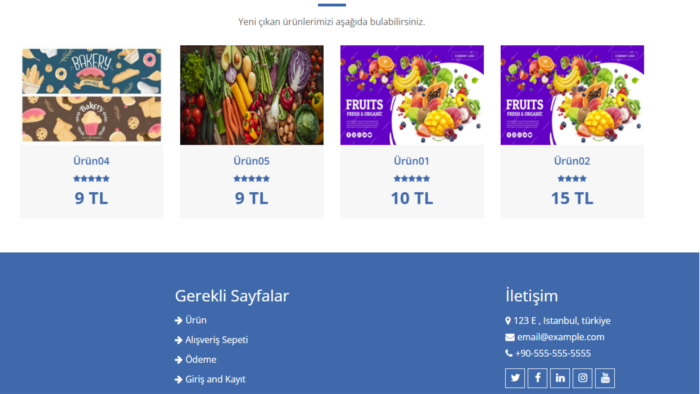Click the map pin icon beside the address
Viewport: 700px width, 394px height.
[508, 321]
